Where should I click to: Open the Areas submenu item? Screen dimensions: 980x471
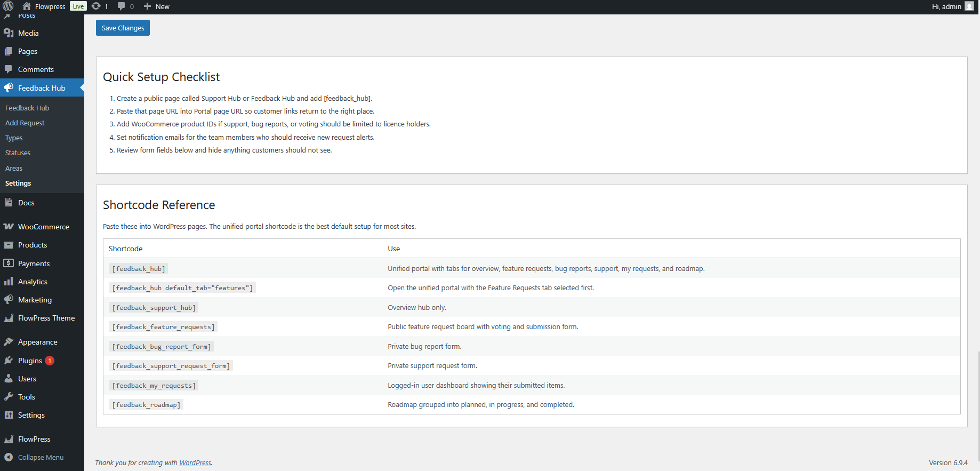tap(14, 168)
